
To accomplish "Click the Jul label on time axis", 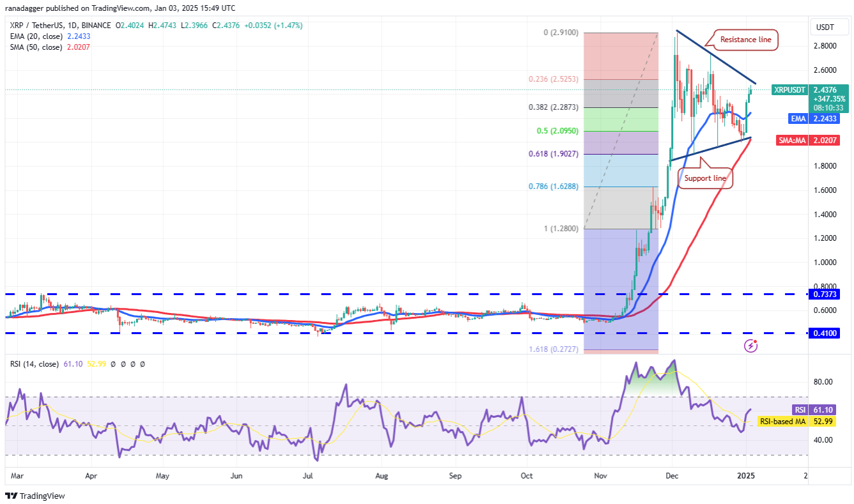I will pos(308,476).
